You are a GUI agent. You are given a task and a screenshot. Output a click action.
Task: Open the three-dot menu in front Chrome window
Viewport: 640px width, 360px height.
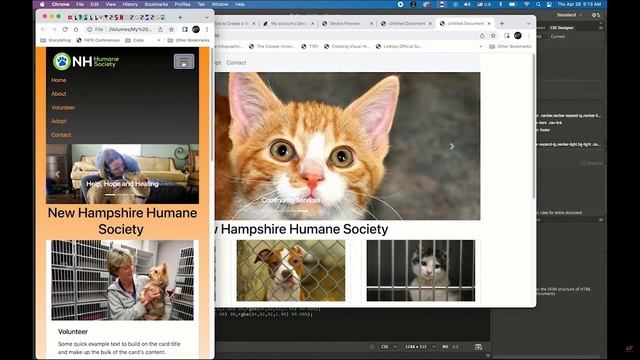coord(207,29)
